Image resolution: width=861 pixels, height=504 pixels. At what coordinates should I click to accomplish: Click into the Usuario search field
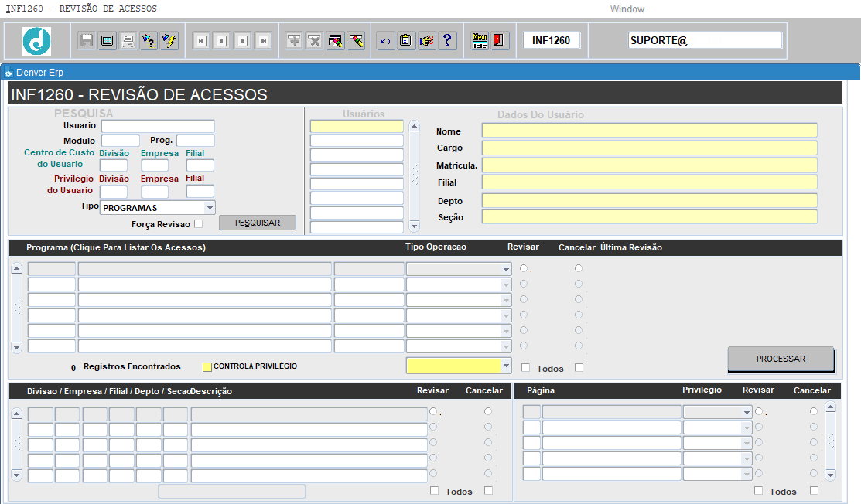click(158, 126)
